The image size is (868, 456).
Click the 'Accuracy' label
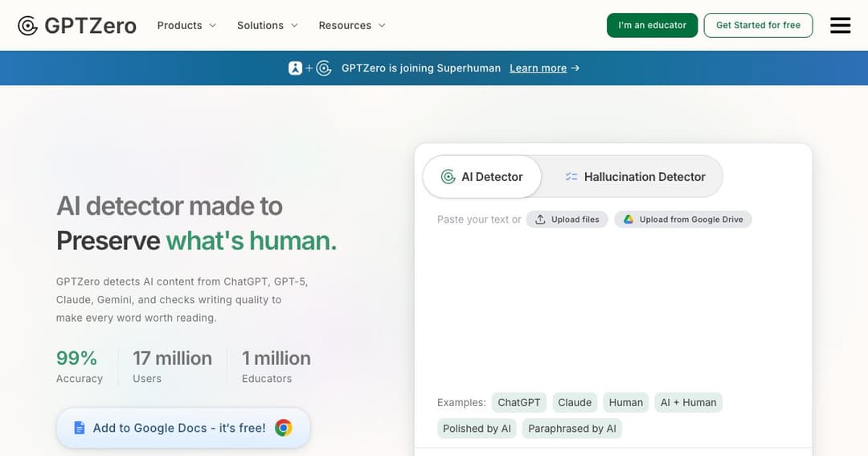tap(79, 379)
